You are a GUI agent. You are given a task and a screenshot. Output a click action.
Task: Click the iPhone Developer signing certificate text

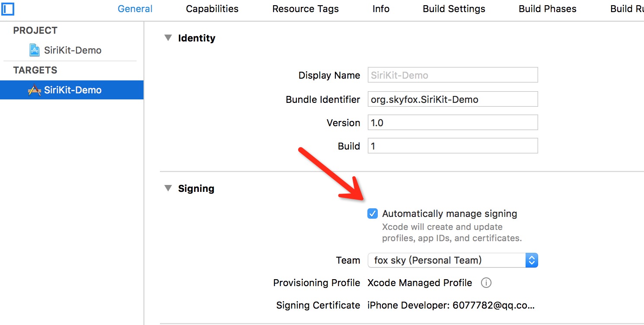[451, 305]
